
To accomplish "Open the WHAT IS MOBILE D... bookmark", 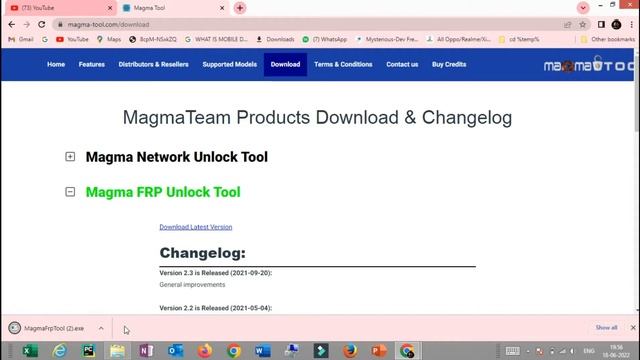I will (216, 39).
